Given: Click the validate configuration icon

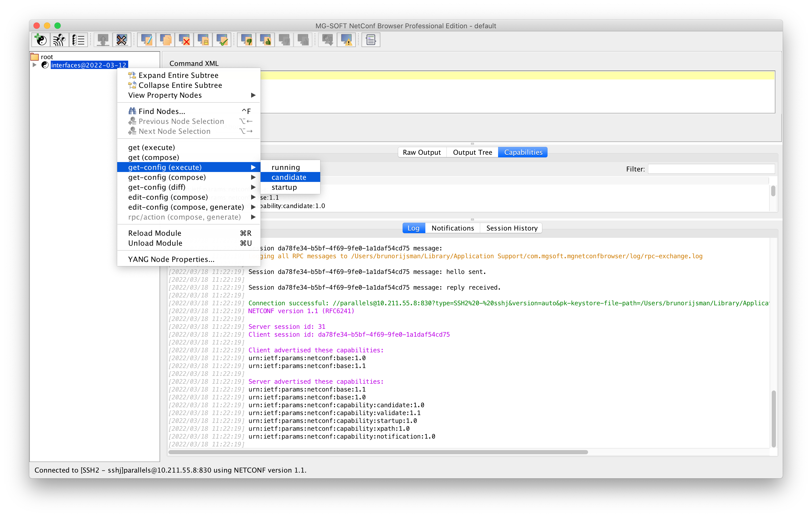Looking at the screenshot, I should click(222, 40).
